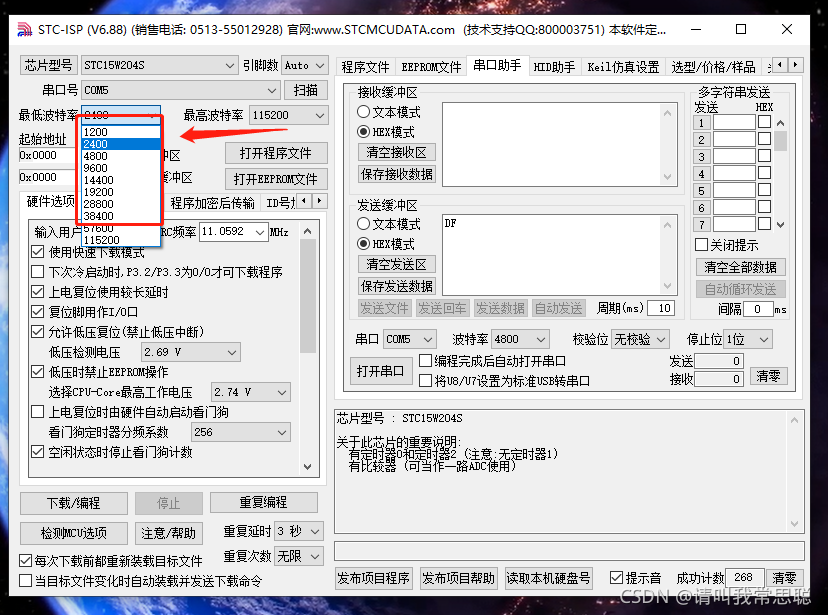The height and width of the screenshot is (615, 828).
Task: Toggle 复位脚用作I/O口 checkbox
Action: [x=37, y=312]
